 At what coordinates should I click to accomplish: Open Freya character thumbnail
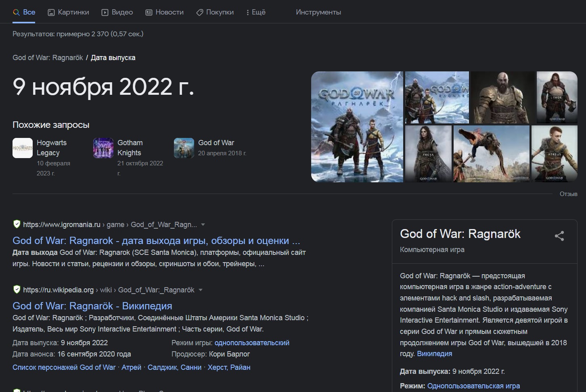(x=428, y=154)
